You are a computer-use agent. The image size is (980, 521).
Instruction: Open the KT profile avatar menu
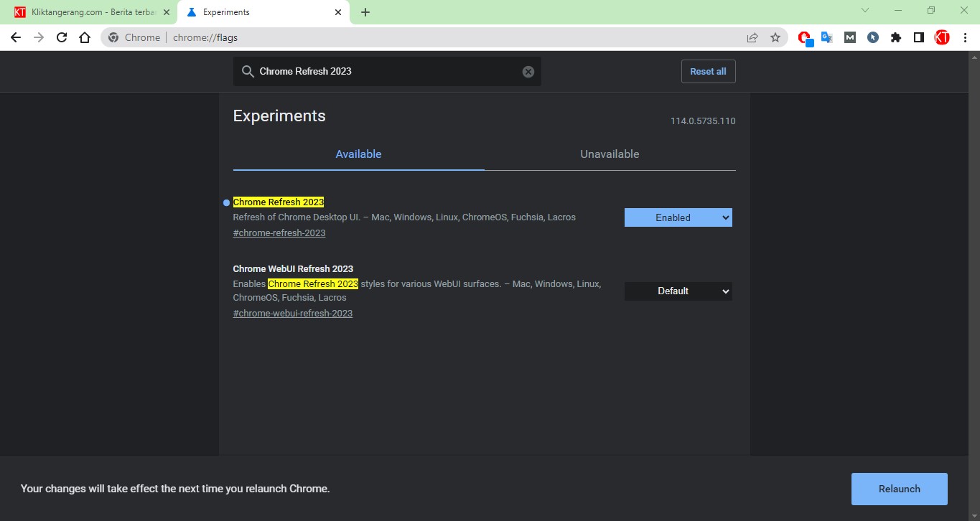pos(942,38)
